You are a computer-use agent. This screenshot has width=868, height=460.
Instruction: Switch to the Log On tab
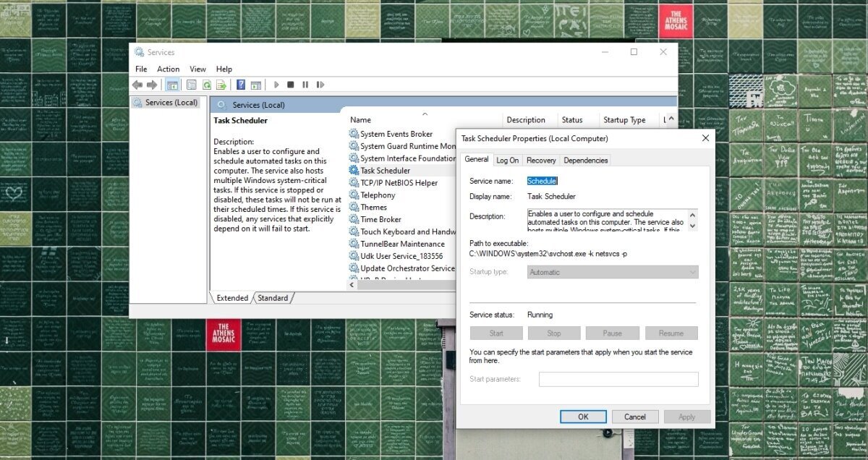[507, 160]
